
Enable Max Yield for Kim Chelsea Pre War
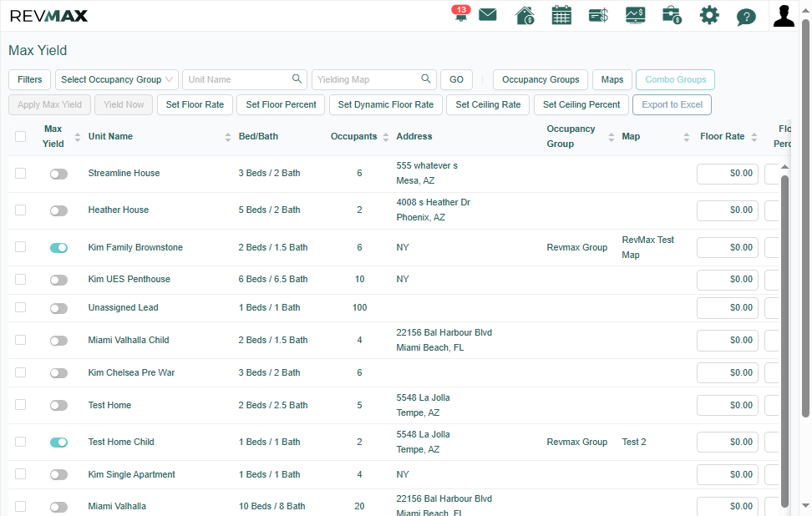[58, 373]
